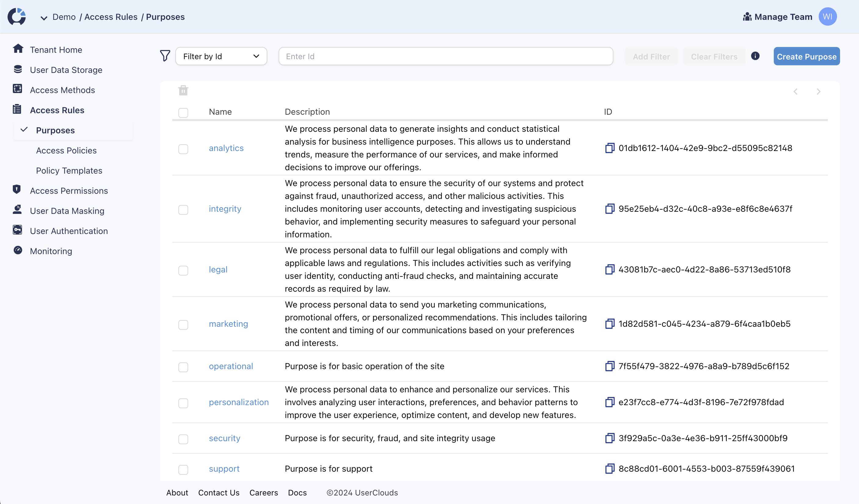Click the Enter Id input field
Image resolution: width=859 pixels, height=504 pixels.
click(446, 56)
